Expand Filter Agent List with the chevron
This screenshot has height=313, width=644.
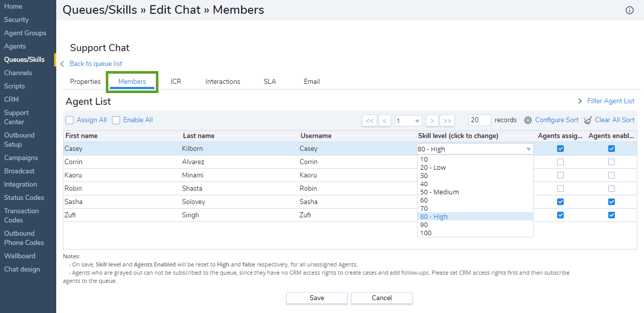(580, 101)
